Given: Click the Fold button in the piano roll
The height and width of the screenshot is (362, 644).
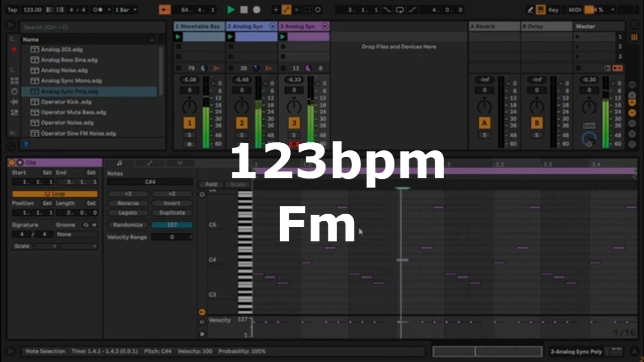Looking at the screenshot, I should (x=211, y=185).
